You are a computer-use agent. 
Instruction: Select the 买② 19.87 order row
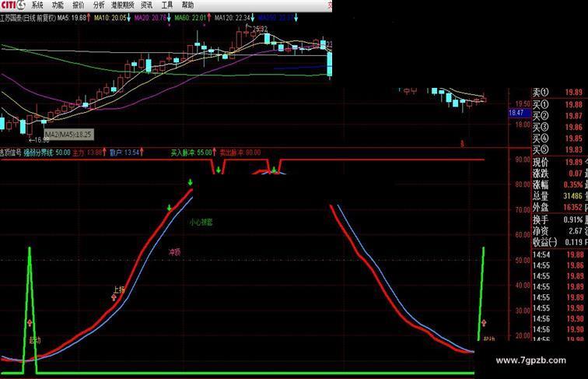pyautogui.click(x=558, y=116)
